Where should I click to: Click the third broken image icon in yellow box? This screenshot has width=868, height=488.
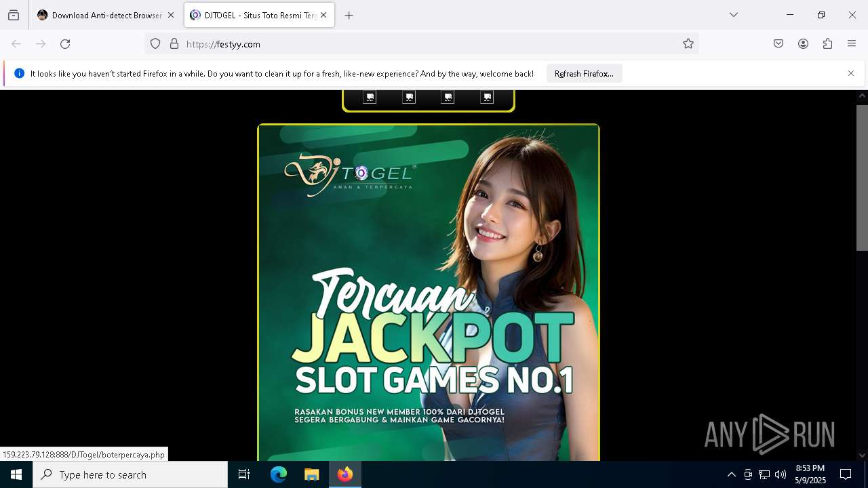pos(448,97)
